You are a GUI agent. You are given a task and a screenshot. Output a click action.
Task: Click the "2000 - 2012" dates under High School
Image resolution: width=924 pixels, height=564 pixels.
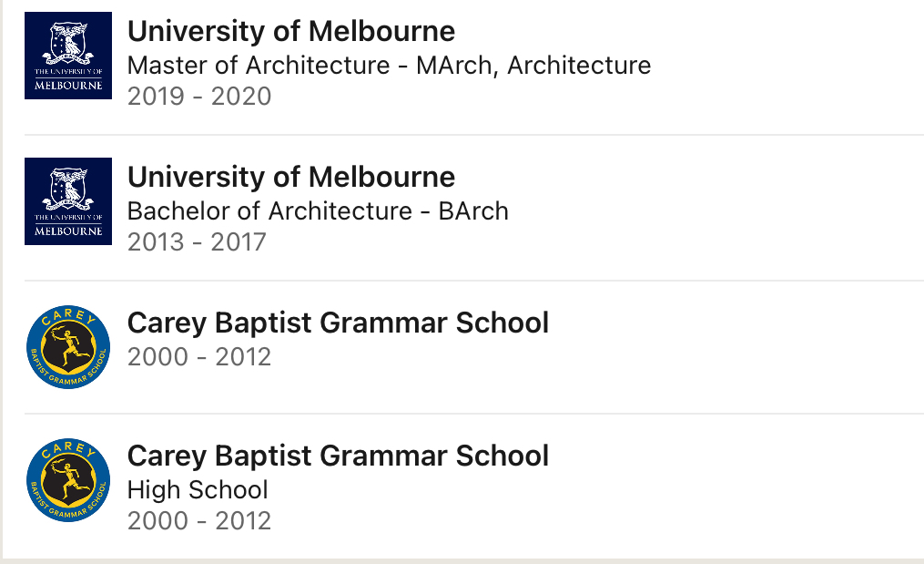coord(199,521)
